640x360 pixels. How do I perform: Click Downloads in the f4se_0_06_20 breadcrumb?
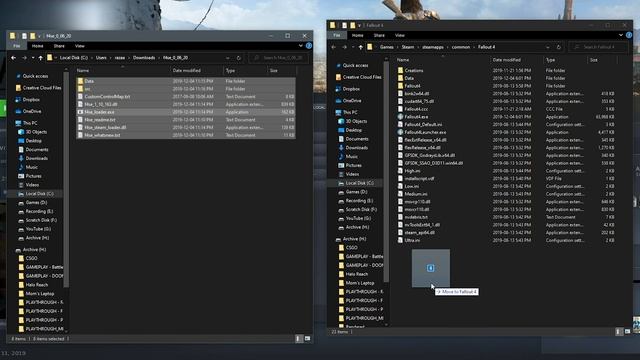[x=144, y=58]
